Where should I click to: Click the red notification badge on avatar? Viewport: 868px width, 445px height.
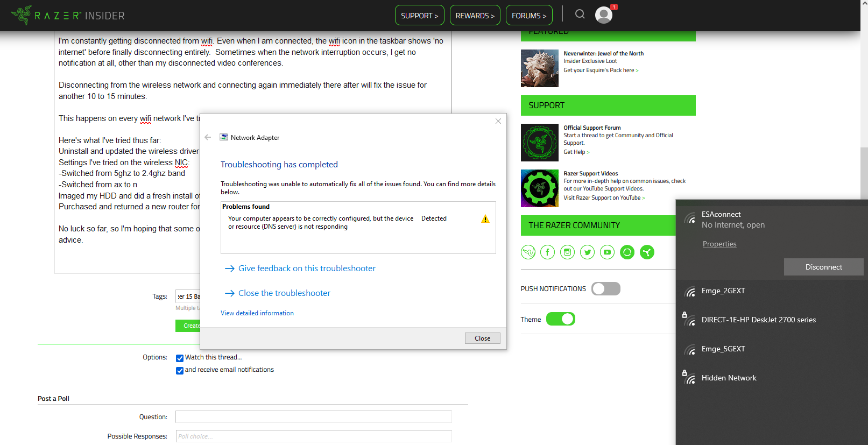(x=614, y=7)
